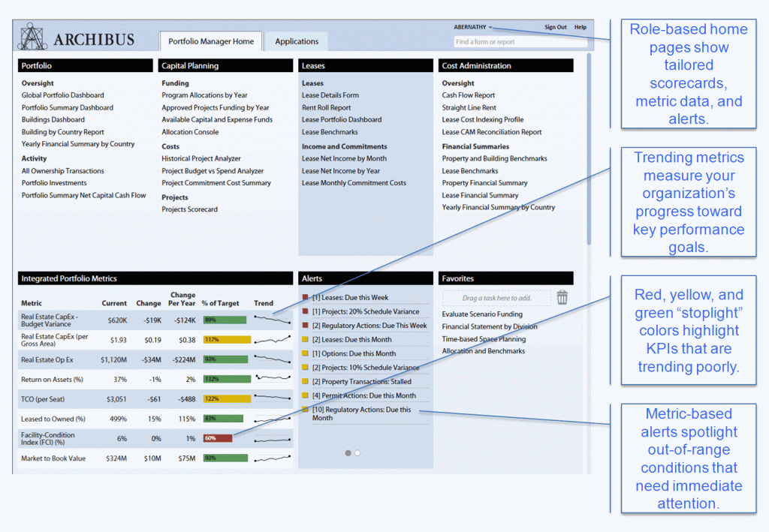Open Property and Building Benchmarks
Viewport: 769px width, 532px height.
pos(494,158)
